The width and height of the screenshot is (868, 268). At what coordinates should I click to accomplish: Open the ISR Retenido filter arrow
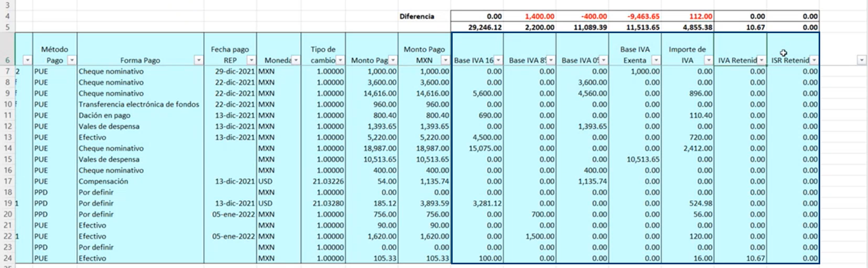(814, 60)
